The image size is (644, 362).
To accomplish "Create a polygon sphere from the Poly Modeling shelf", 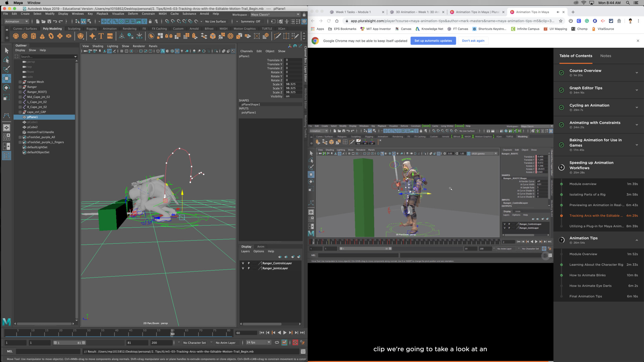I will pos(16,36).
